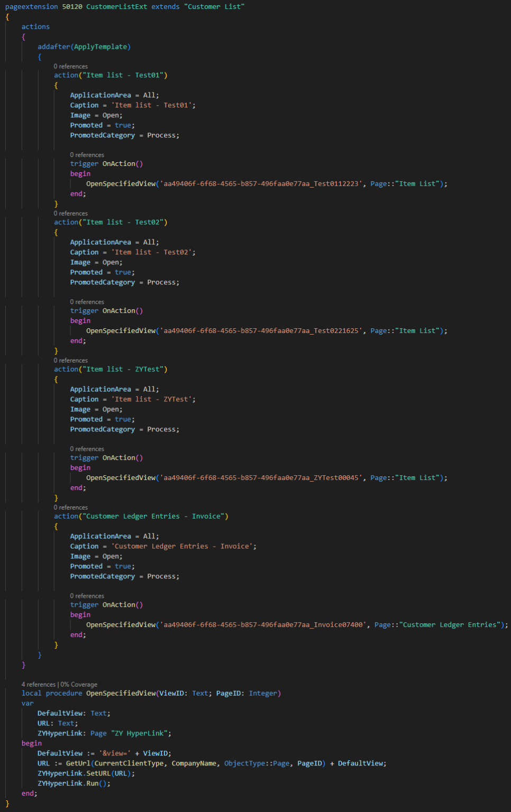
Task: Click the '4 references' code lens link
Action: point(38,684)
